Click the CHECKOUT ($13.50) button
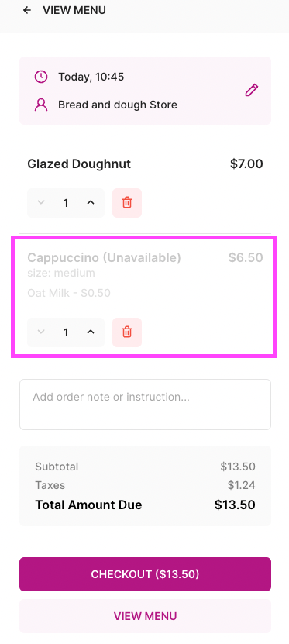Viewport: 289px width, 644px height. 146,574
